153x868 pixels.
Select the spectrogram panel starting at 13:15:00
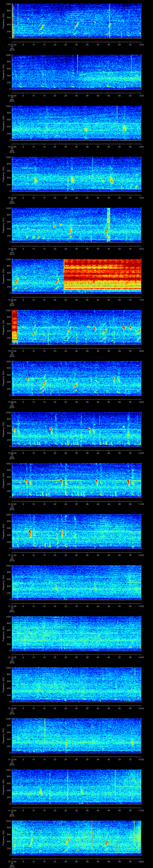tap(76, 736)
